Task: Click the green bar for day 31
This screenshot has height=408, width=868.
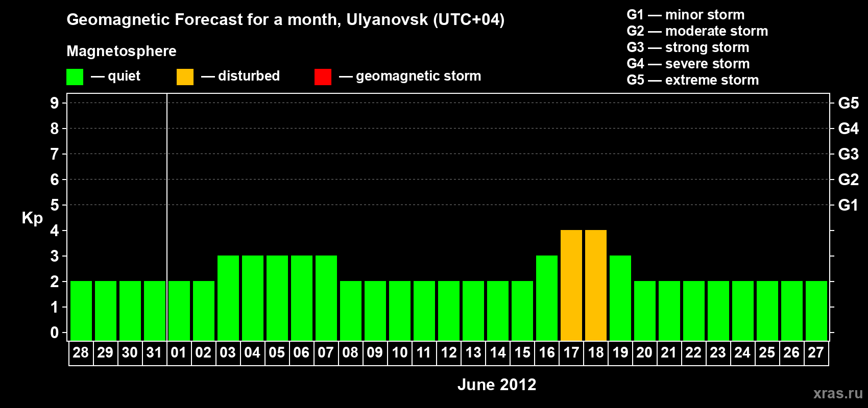Action: point(155,311)
